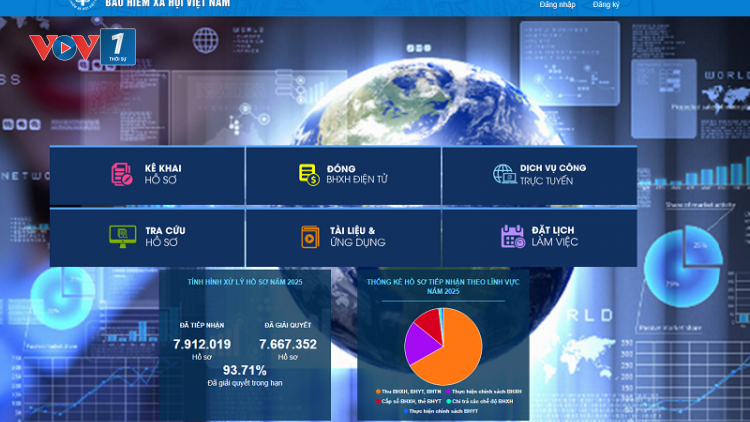Click the green monitor Tra cứu hồ sơ icon
Image resolution: width=750 pixels, height=422 pixels.
click(x=122, y=236)
